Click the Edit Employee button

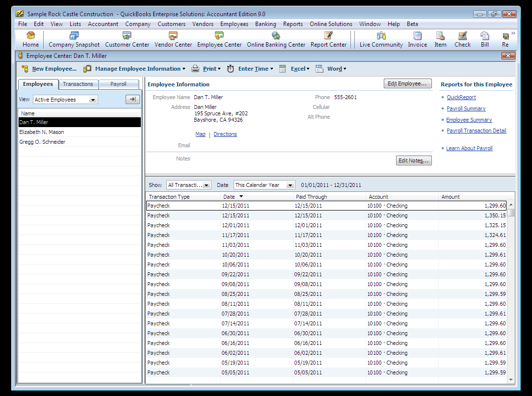(407, 84)
